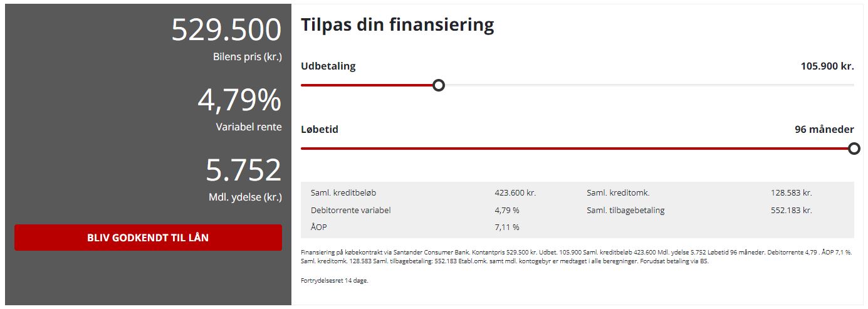Click the Udbetaling label above the slider
The width and height of the screenshot is (868, 309).
pos(328,66)
